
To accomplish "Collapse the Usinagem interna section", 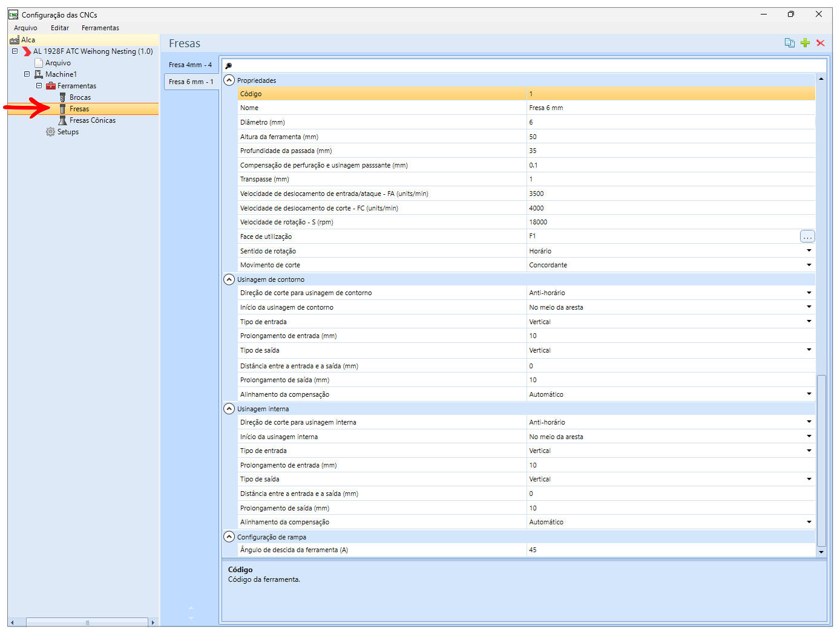I will [x=229, y=409].
